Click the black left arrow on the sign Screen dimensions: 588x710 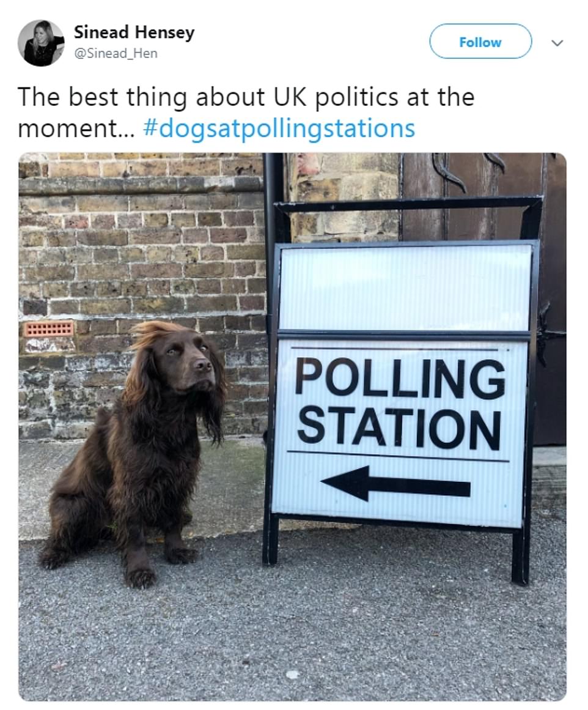(395, 484)
